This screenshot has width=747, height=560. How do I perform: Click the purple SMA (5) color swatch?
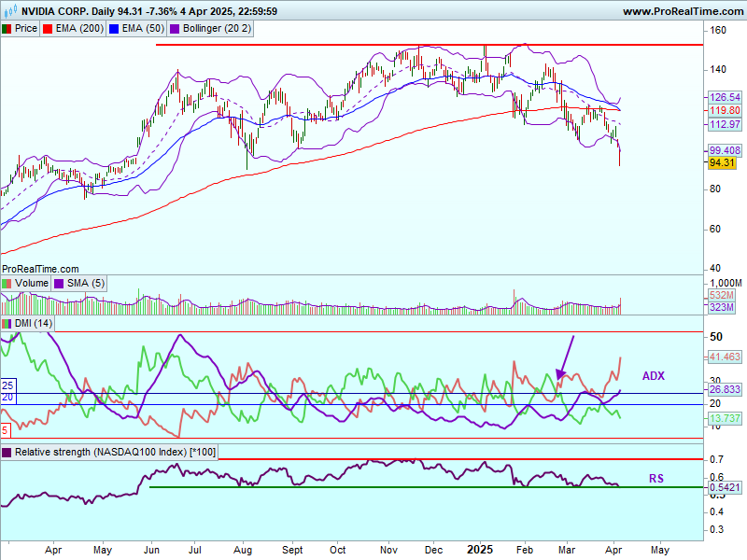tap(59, 284)
